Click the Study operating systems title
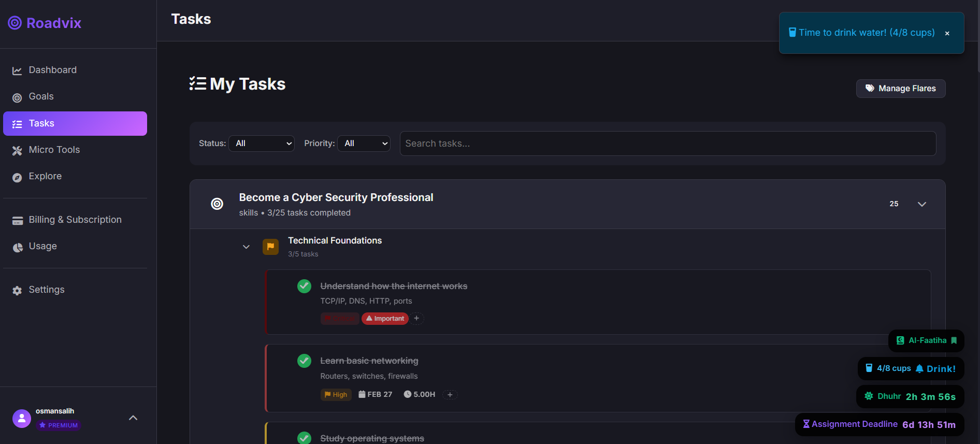 point(372,438)
